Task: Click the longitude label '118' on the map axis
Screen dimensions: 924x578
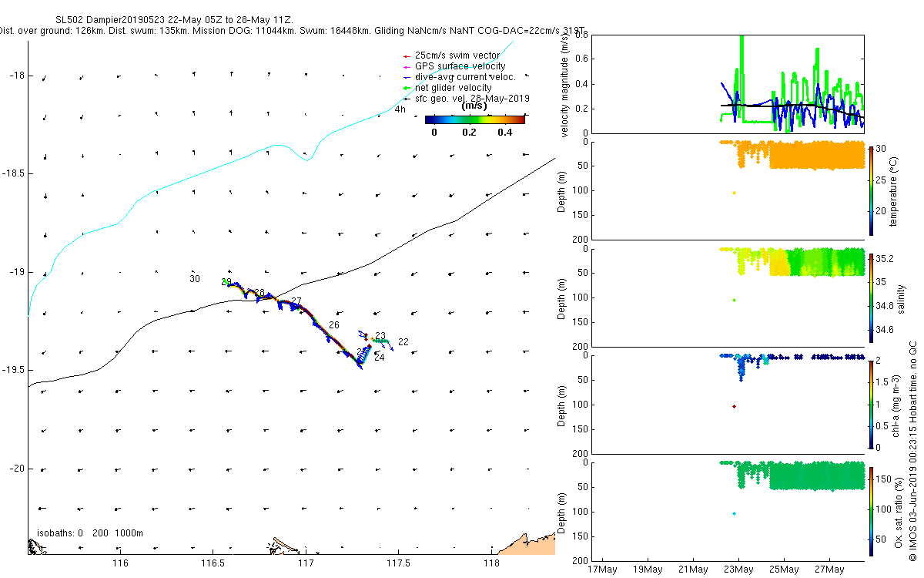Action: point(491,564)
